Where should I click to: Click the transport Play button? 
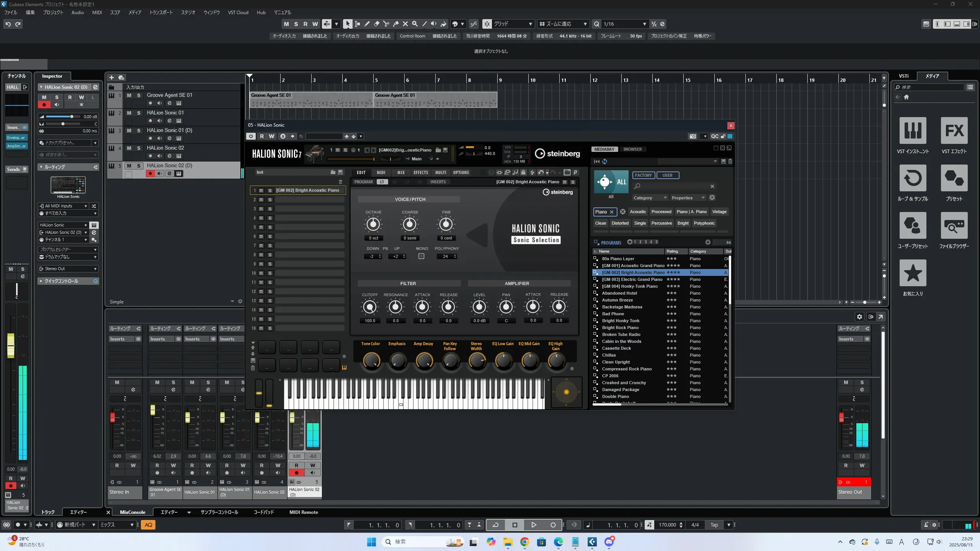click(534, 525)
